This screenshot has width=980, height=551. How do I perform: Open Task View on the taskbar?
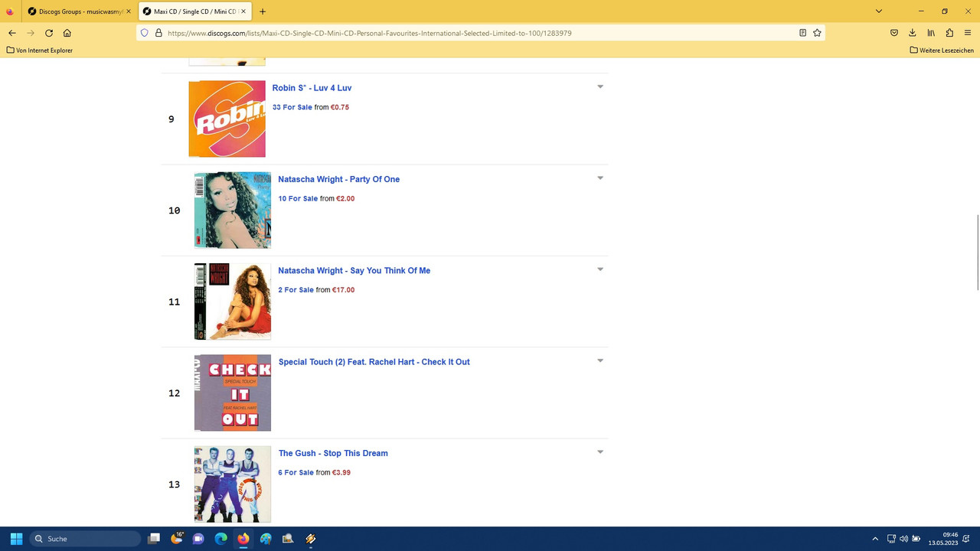tap(154, 539)
